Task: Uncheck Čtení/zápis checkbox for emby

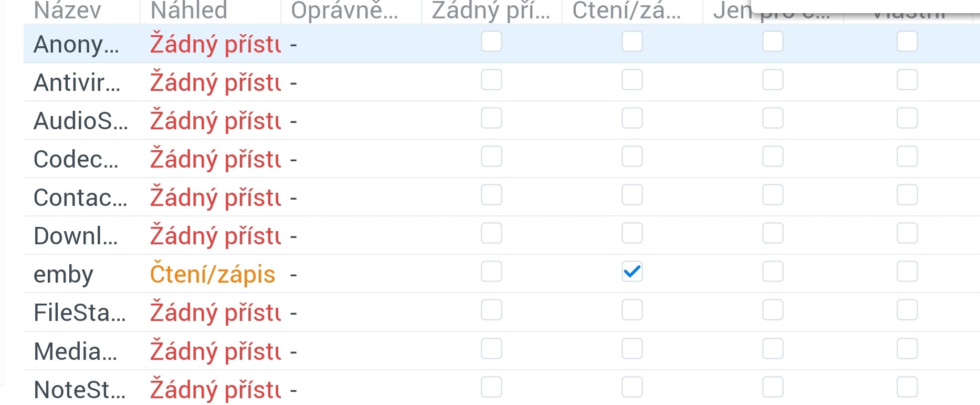Action: (x=632, y=272)
